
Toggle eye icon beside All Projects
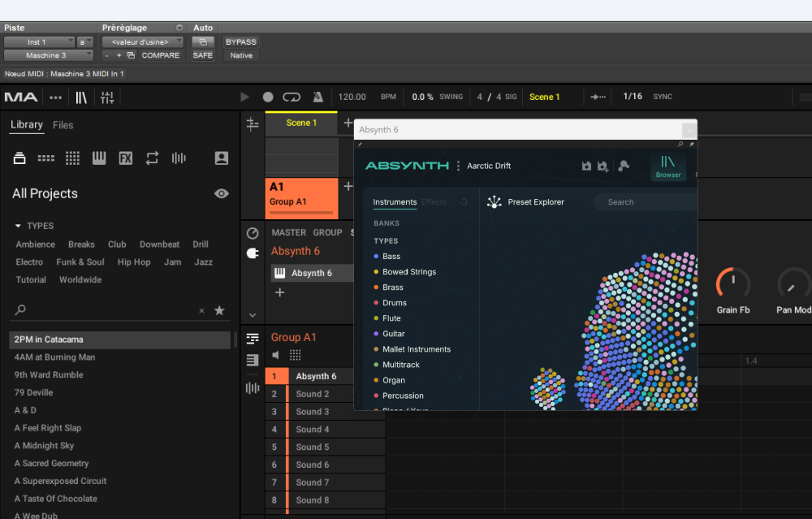222,193
